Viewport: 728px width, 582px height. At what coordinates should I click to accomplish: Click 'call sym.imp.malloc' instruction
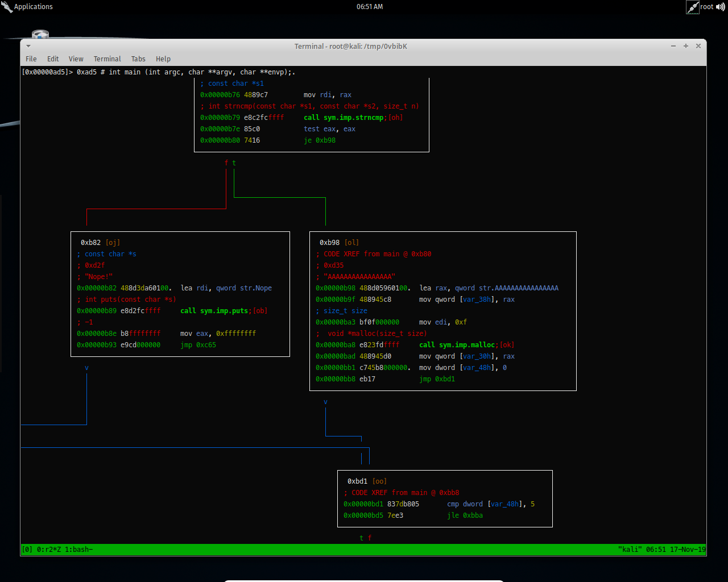[457, 345]
